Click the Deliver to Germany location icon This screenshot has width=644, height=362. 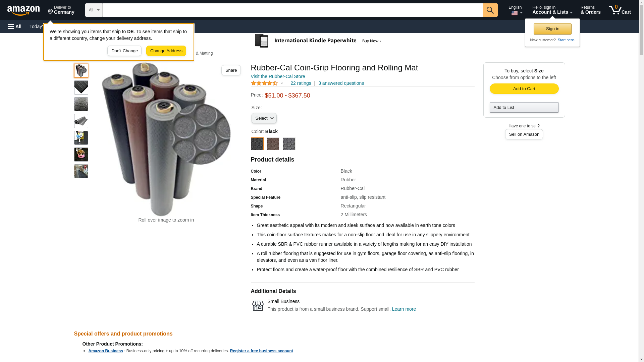pos(51,12)
